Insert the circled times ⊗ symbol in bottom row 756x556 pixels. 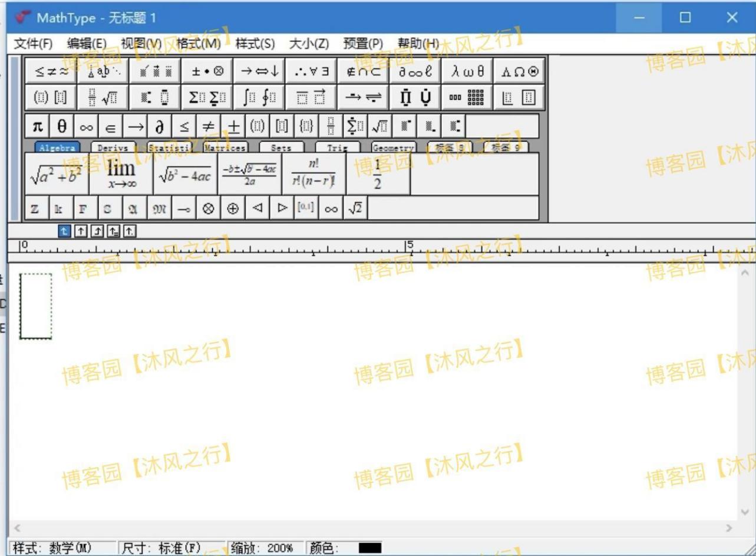click(209, 208)
